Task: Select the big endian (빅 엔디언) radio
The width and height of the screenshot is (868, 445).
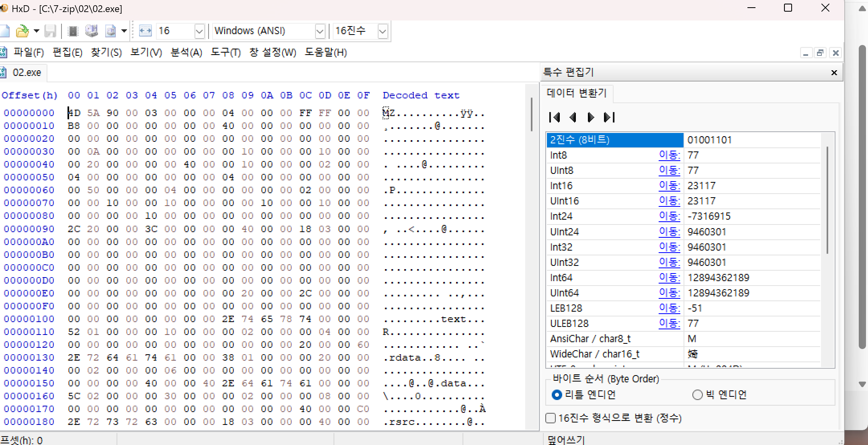Action: click(x=698, y=395)
